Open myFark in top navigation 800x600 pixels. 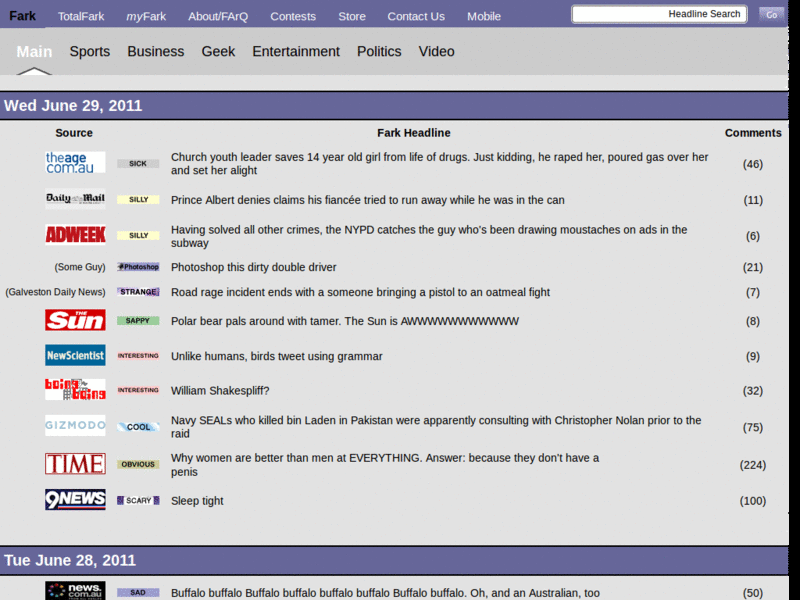146,16
